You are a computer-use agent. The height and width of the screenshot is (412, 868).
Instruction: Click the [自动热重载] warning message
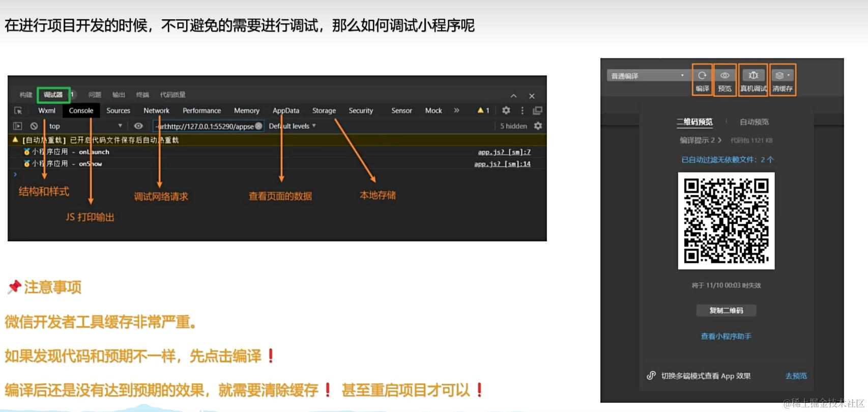(x=100, y=140)
